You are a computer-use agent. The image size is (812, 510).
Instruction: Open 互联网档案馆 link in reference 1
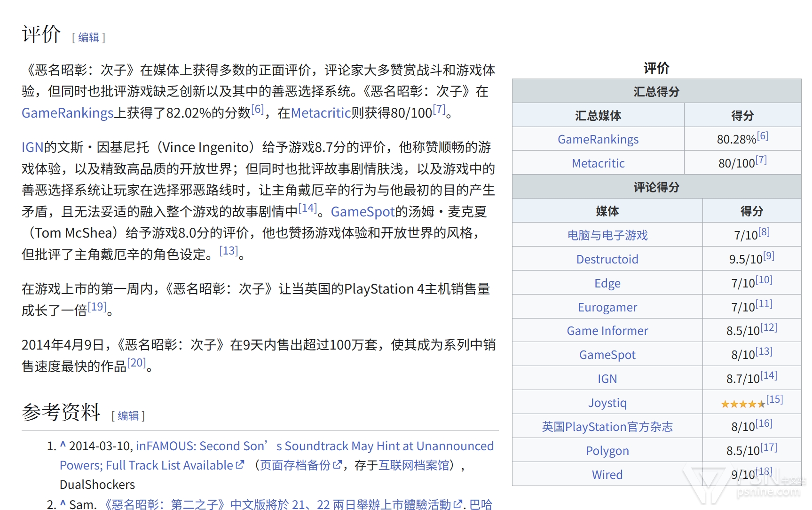(414, 465)
